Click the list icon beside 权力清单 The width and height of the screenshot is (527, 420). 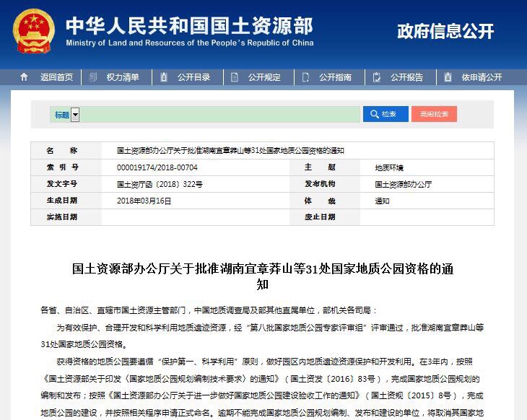[x=92, y=77]
